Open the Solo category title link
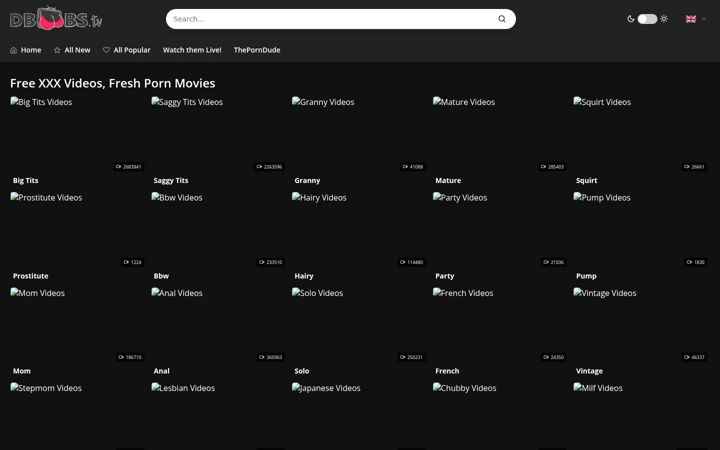Screen dimensions: 720x450 (302, 371)
